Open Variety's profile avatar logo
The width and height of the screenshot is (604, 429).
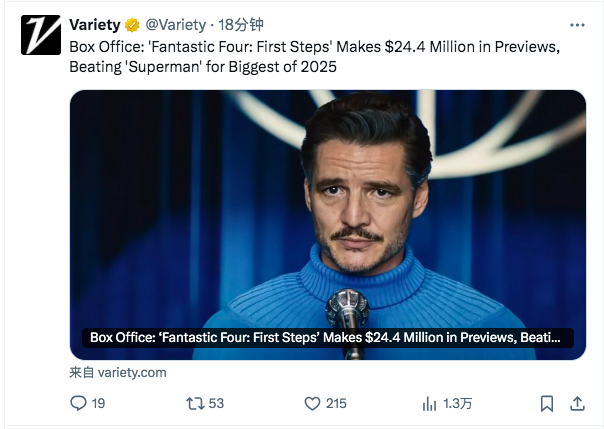[41, 35]
